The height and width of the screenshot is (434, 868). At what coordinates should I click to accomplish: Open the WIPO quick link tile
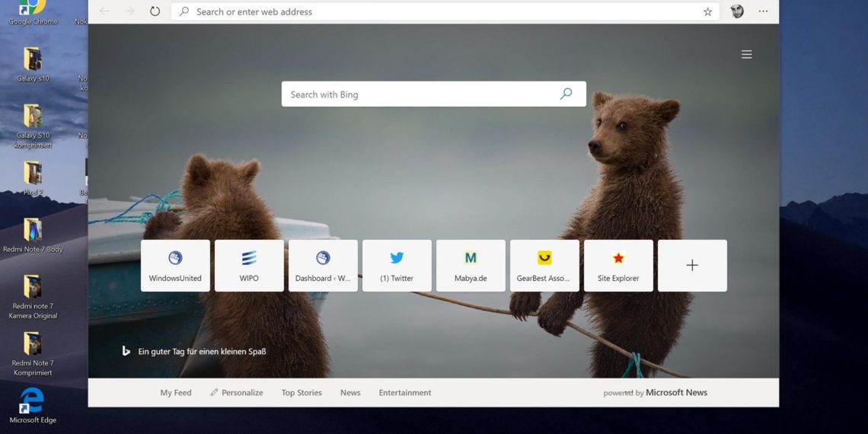249,266
